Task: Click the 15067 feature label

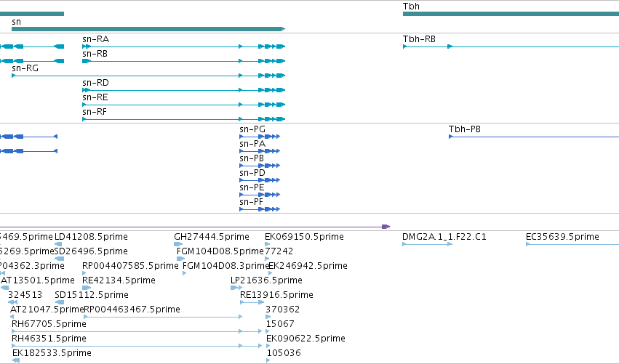Action: pyautogui.click(x=280, y=324)
